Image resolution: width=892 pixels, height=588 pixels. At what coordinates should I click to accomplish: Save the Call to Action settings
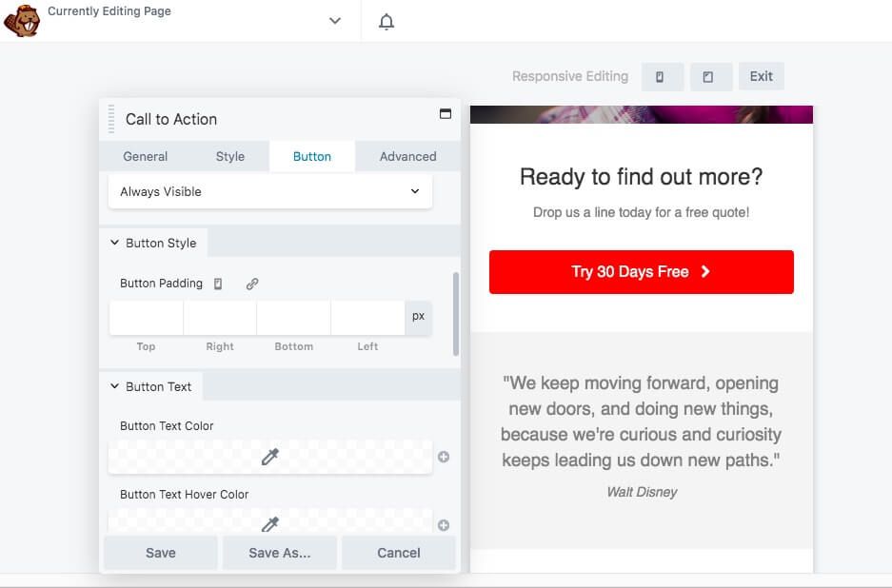(x=160, y=552)
